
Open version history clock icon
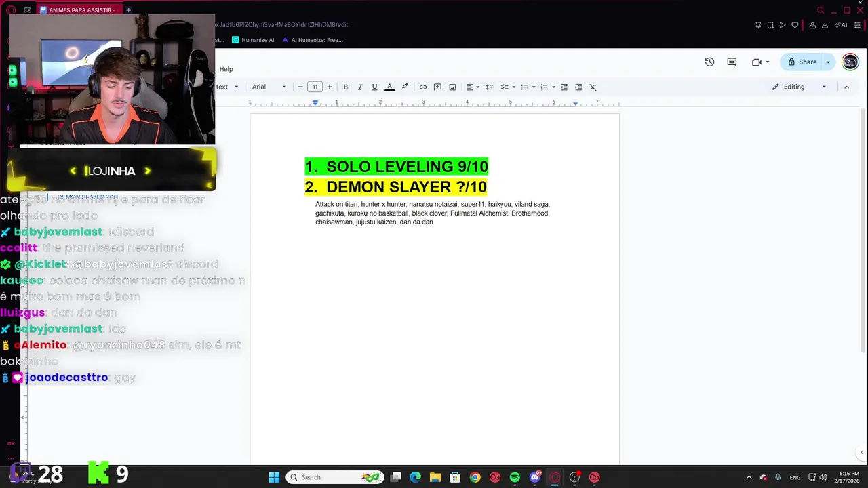tap(709, 62)
